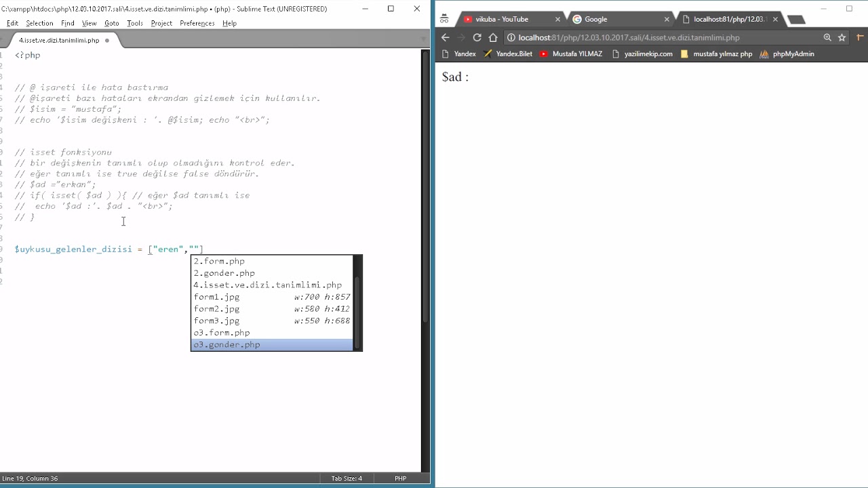868x488 pixels.
Task: Choose 2.gonder.php from autocomplete list
Action: [271, 273]
